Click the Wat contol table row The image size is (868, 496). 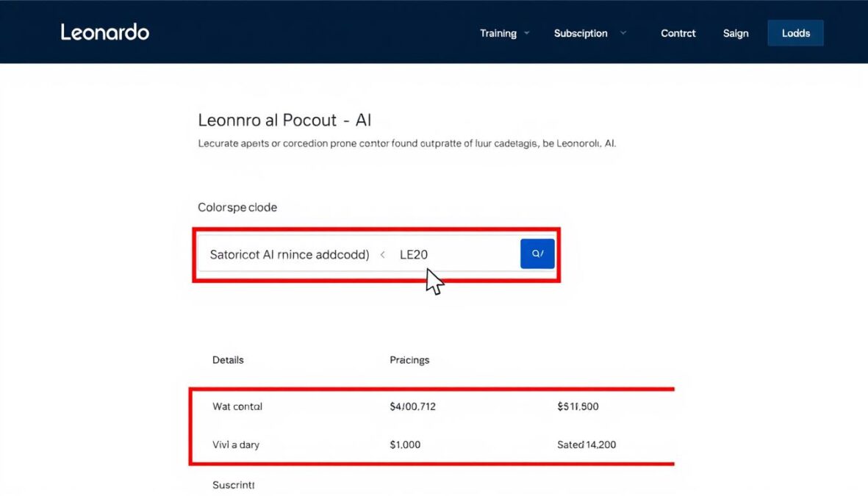click(237, 406)
